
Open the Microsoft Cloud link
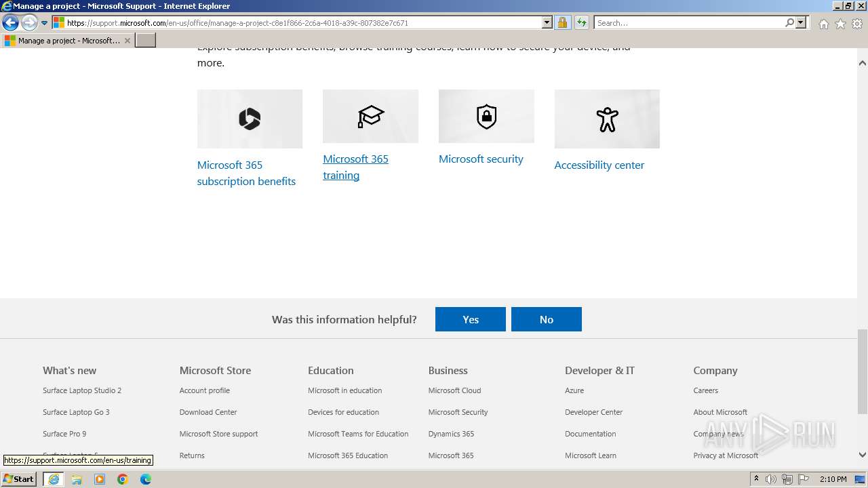coord(454,390)
